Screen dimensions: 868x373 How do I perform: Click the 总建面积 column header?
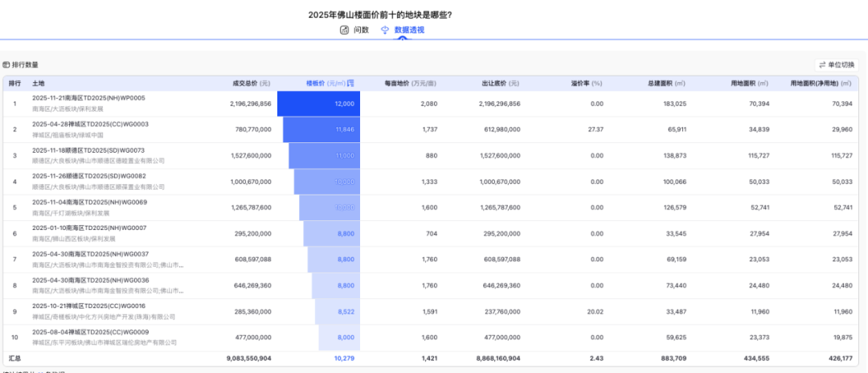tap(666, 84)
